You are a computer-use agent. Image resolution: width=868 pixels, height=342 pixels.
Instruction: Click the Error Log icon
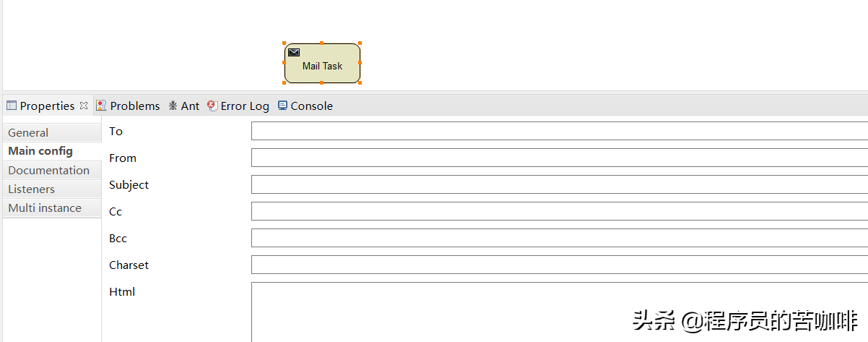(x=212, y=106)
